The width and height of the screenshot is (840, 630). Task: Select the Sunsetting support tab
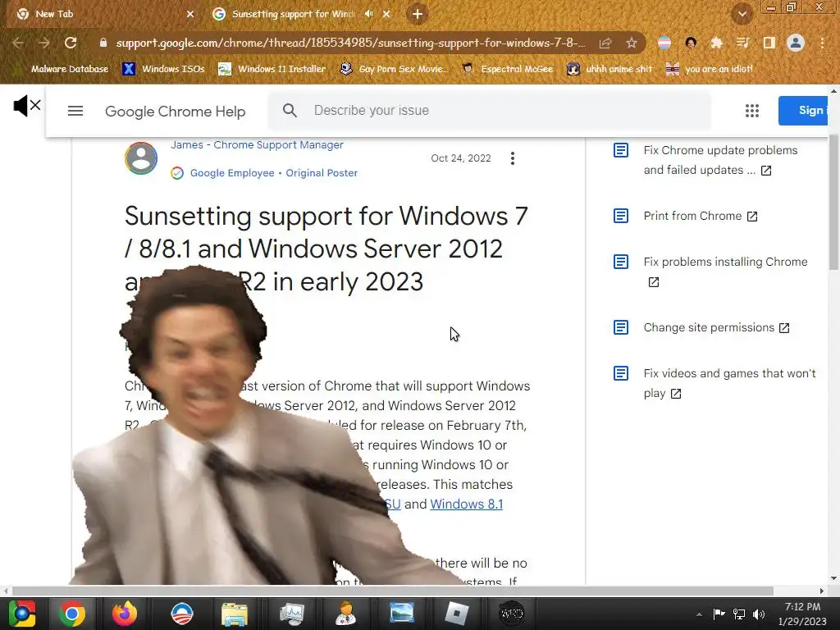pos(302,14)
